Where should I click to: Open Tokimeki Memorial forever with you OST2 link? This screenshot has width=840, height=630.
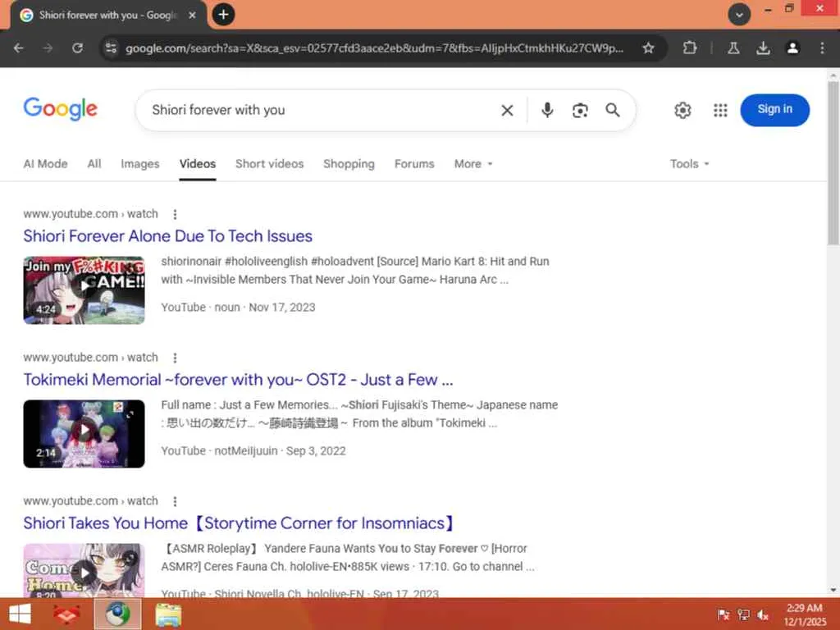(239, 380)
